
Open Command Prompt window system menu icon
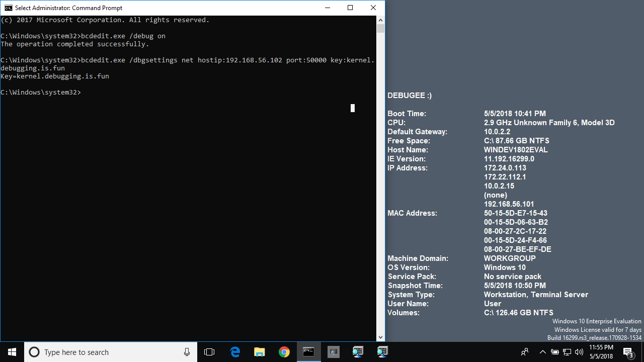8,8
